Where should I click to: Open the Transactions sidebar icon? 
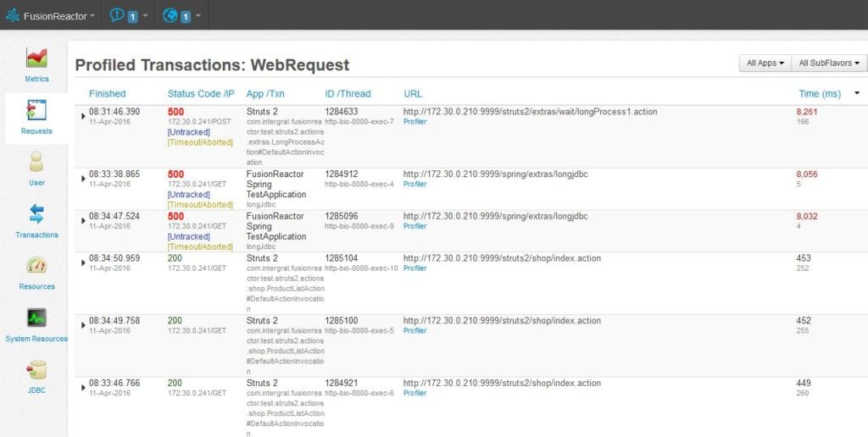36,213
